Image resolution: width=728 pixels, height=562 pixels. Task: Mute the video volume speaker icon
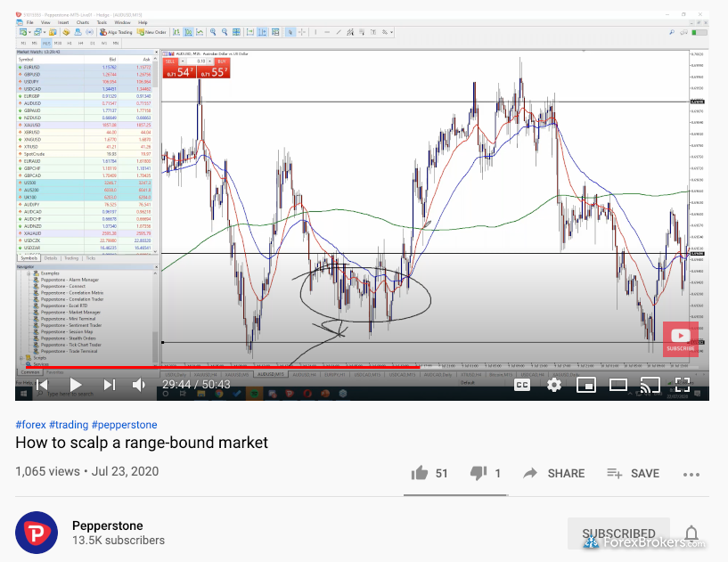pyautogui.click(x=139, y=385)
